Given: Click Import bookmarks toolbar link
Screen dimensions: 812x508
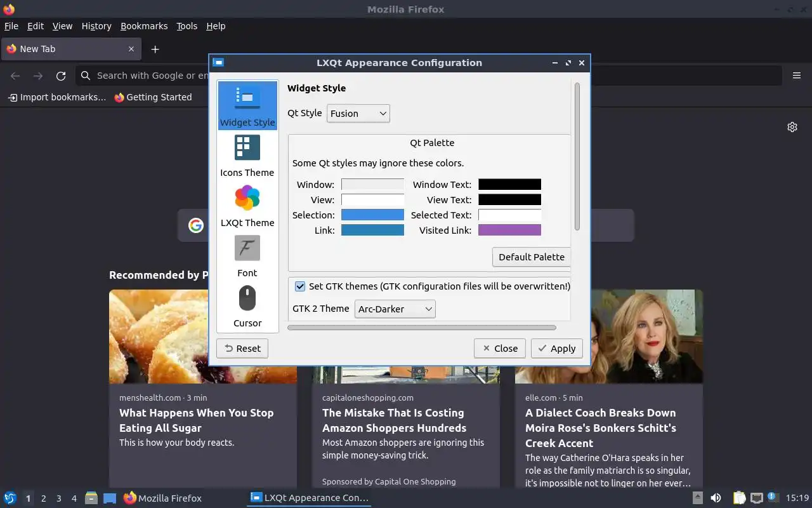Looking at the screenshot, I should (56, 97).
